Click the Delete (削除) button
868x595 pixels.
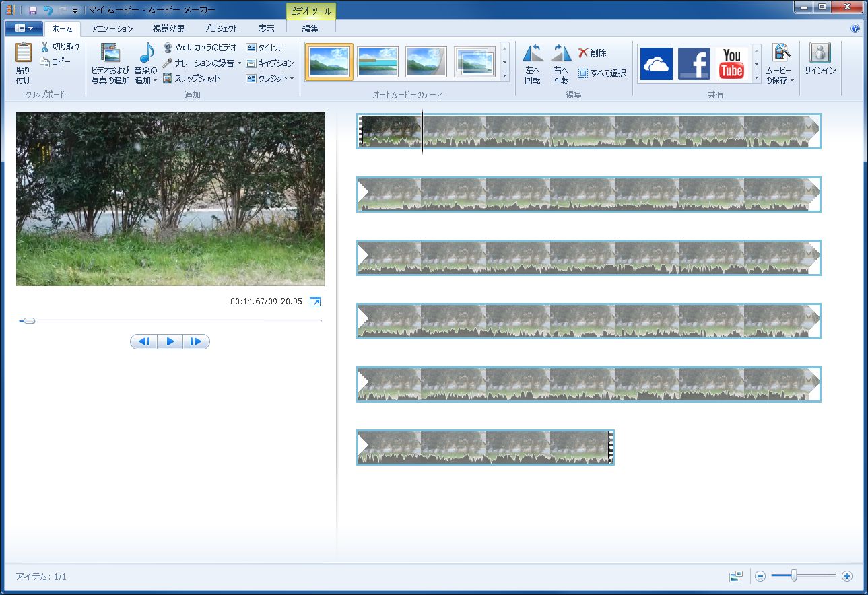pos(593,53)
